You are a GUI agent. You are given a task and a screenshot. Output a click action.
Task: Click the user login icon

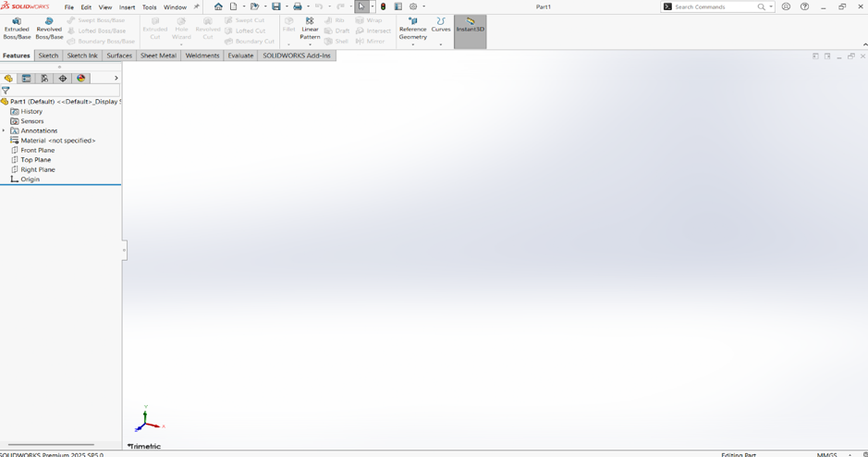coord(786,6)
